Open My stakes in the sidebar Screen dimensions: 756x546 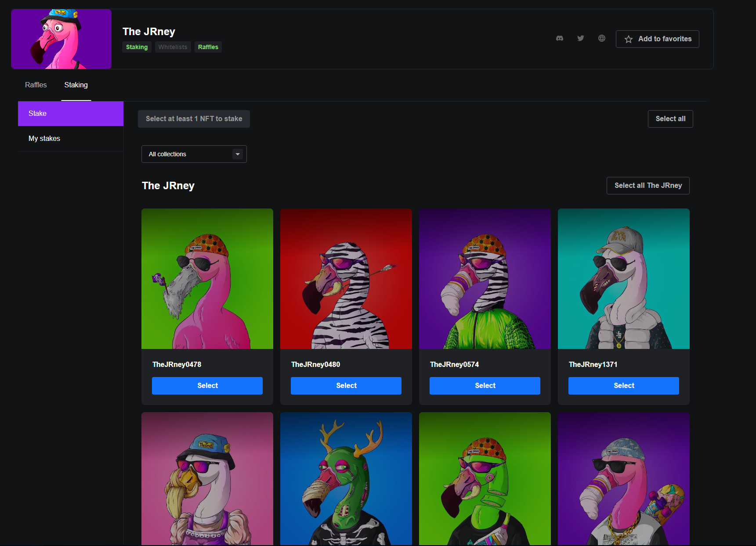click(44, 139)
